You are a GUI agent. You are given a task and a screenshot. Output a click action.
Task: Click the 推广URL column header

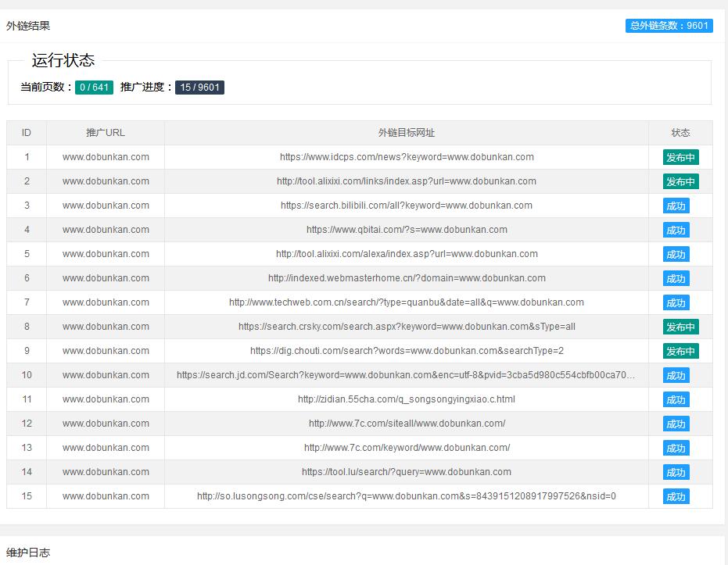106,133
